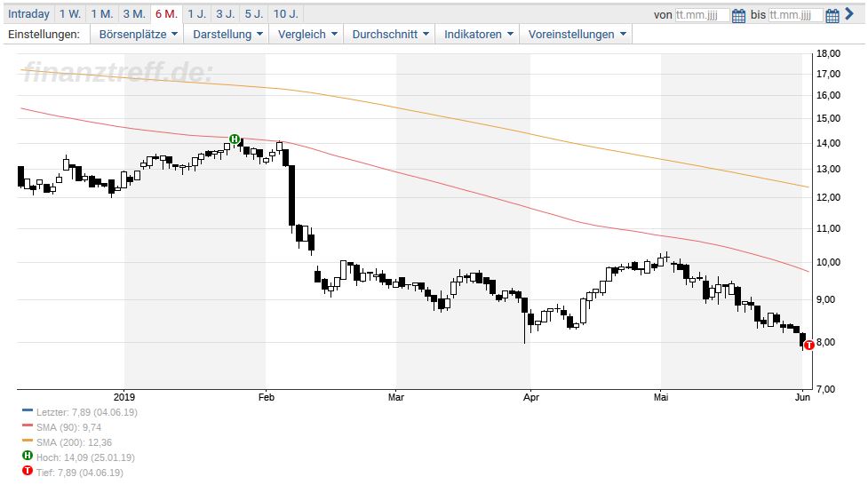Open the Vergleich dropdown
868x485 pixels.
tap(307, 35)
